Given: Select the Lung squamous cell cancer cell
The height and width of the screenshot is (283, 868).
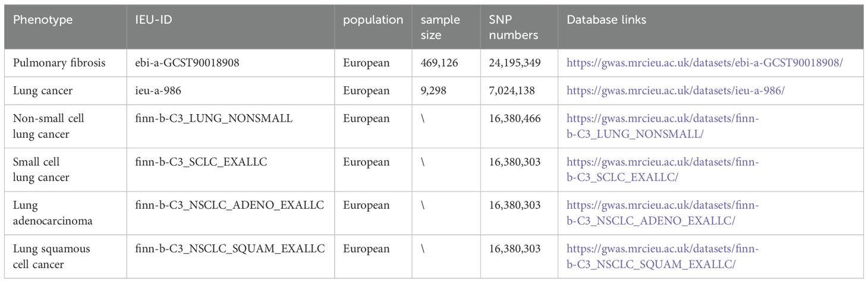Looking at the screenshot, I should 51,257.
